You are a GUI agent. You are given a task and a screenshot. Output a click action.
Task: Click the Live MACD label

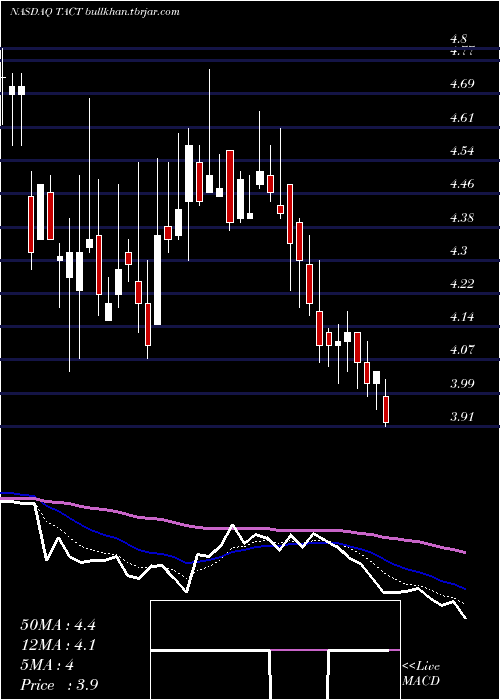[421, 674]
